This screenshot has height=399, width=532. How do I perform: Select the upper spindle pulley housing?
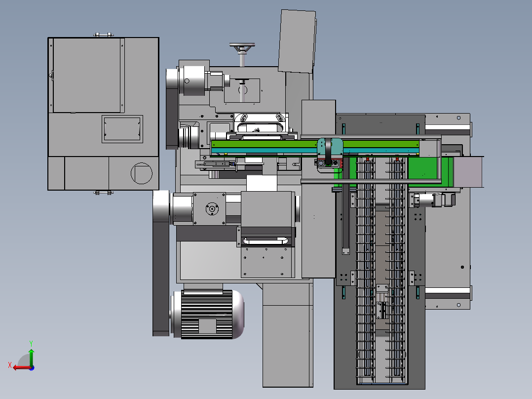pos(192,80)
